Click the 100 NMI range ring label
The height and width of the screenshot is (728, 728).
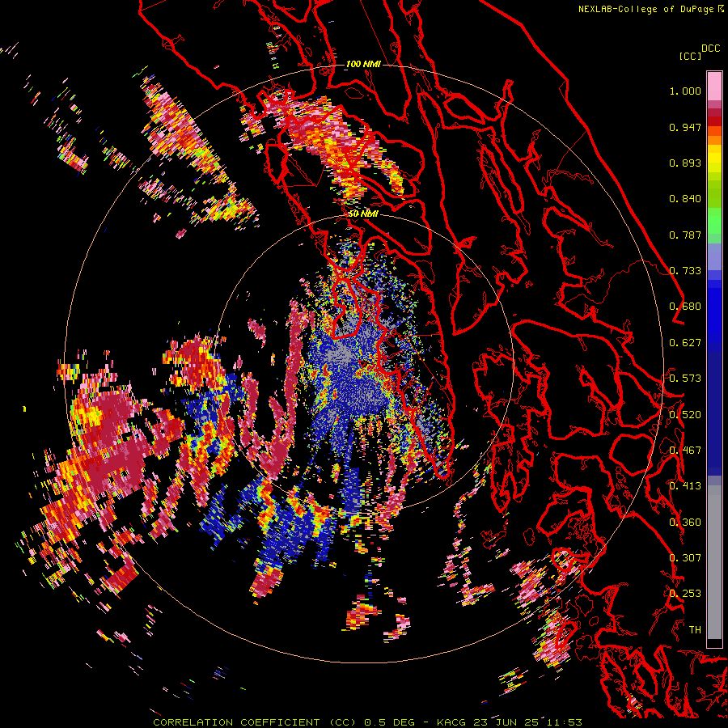[363, 64]
